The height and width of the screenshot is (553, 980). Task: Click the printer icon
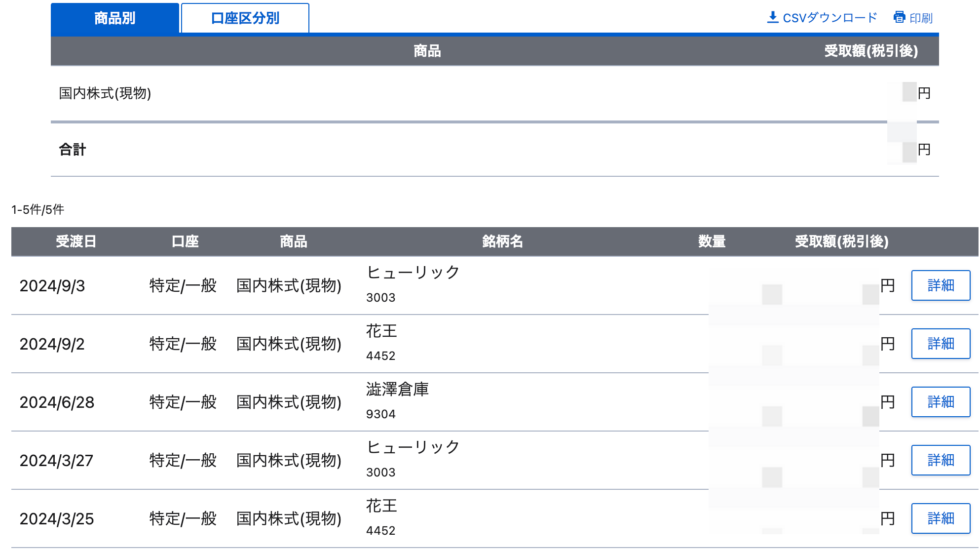[x=900, y=17]
